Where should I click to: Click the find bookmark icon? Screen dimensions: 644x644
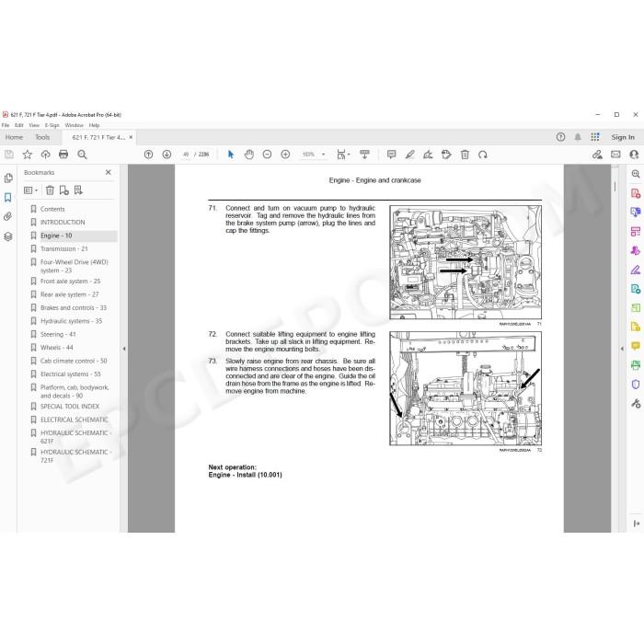pos(78,190)
